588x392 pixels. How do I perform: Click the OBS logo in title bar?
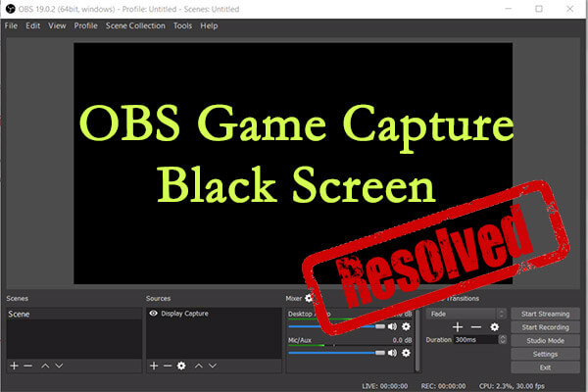[10, 9]
